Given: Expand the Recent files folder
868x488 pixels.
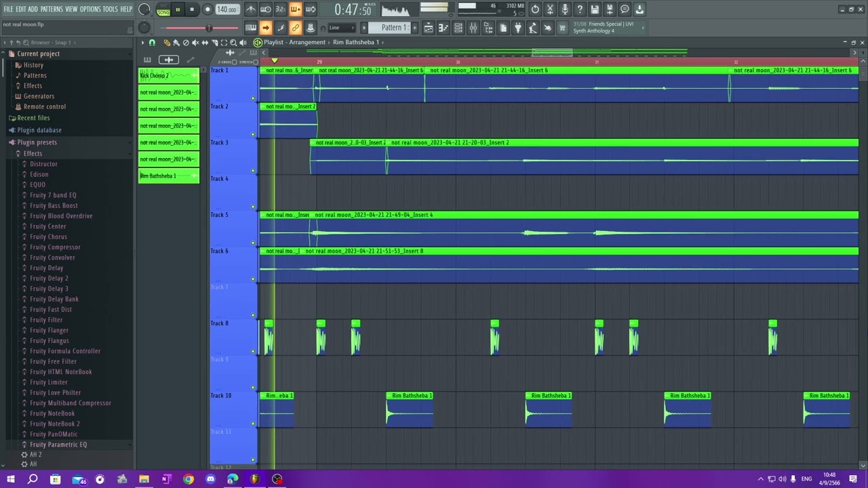Looking at the screenshot, I should point(33,118).
